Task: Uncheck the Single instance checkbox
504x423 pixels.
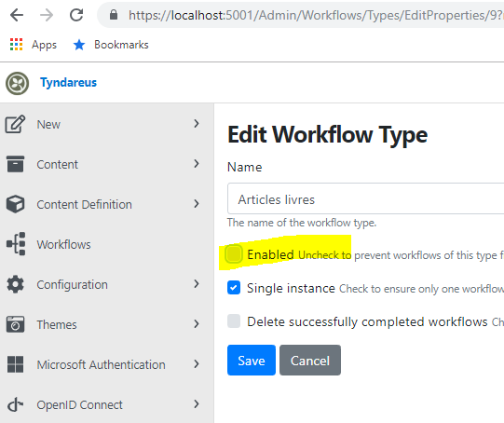Action: tap(234, 287)
